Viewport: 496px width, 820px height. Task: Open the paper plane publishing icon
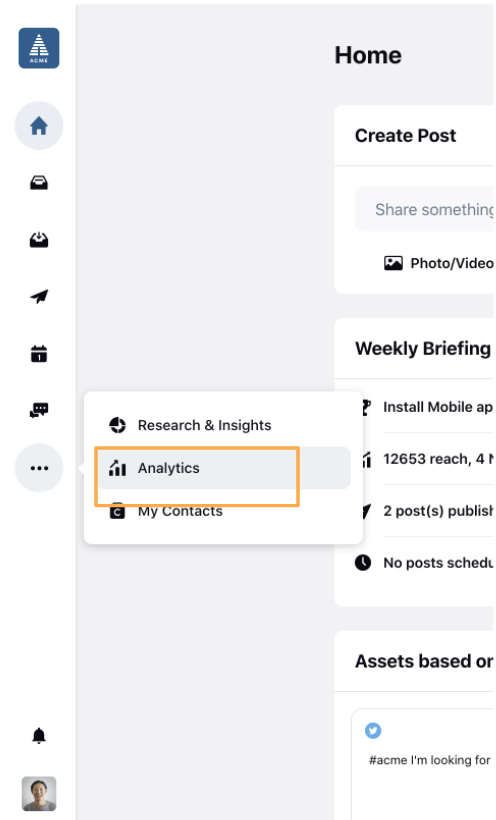coord(39,297)
